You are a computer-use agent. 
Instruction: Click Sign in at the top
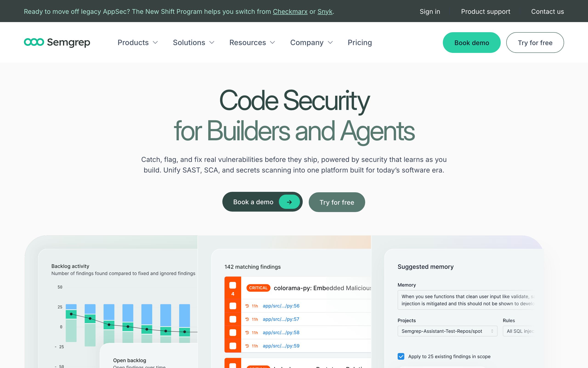(x=430, y=11)
